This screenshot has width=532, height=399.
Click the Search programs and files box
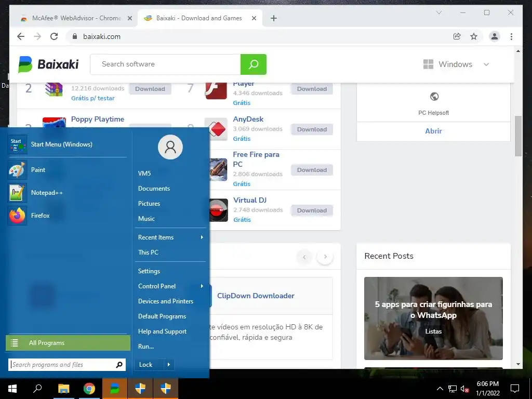tap(63, 365)
